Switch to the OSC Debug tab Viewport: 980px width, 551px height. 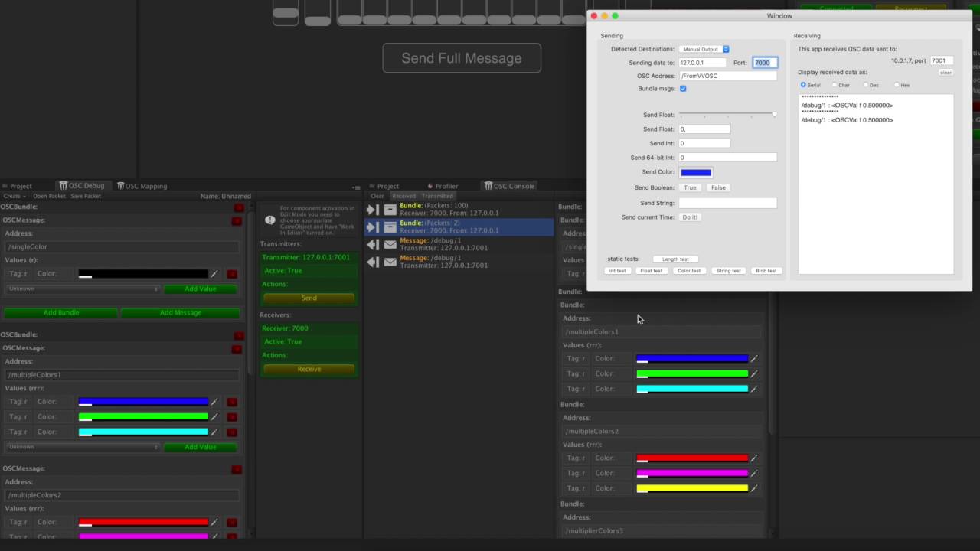pos(82,186)
